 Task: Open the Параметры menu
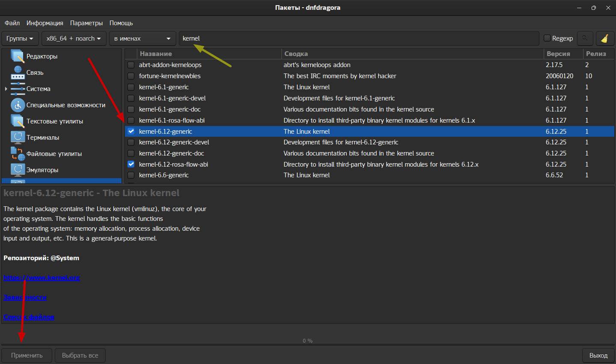(86, 23)
